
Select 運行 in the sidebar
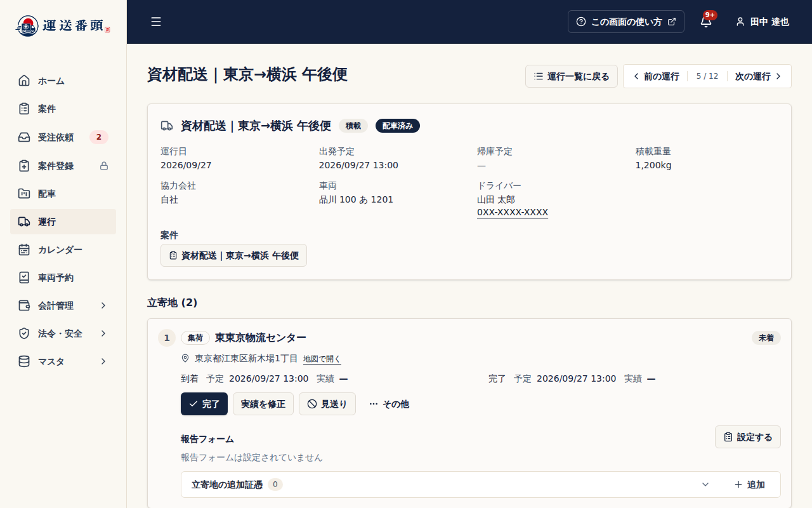click(x=63, y=222)
